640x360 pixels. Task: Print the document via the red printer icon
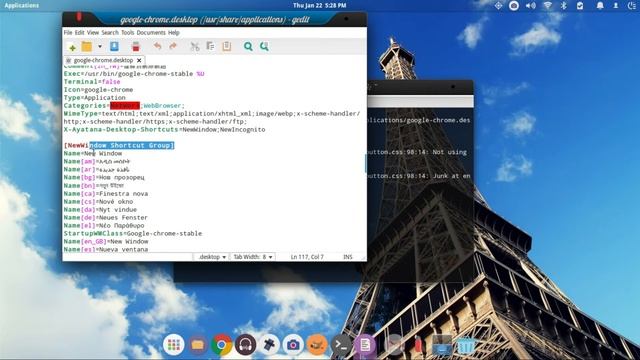(136, 47)
